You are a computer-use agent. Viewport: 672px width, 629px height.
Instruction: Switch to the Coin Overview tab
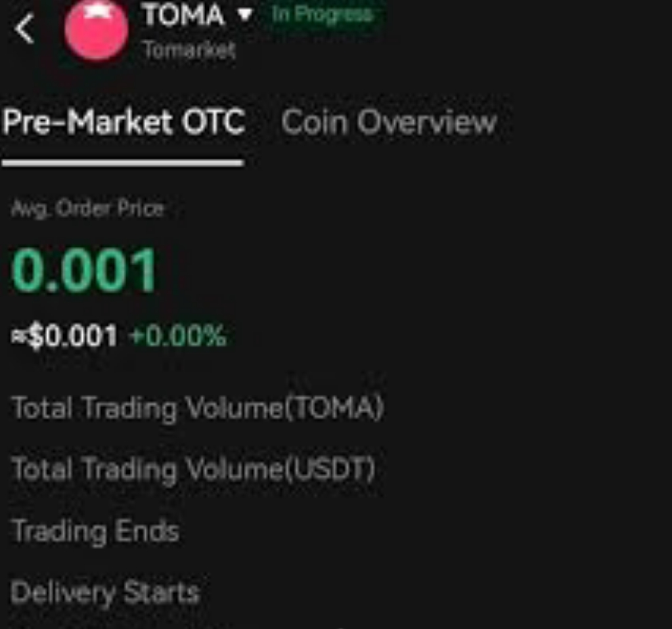click(389, 122)
